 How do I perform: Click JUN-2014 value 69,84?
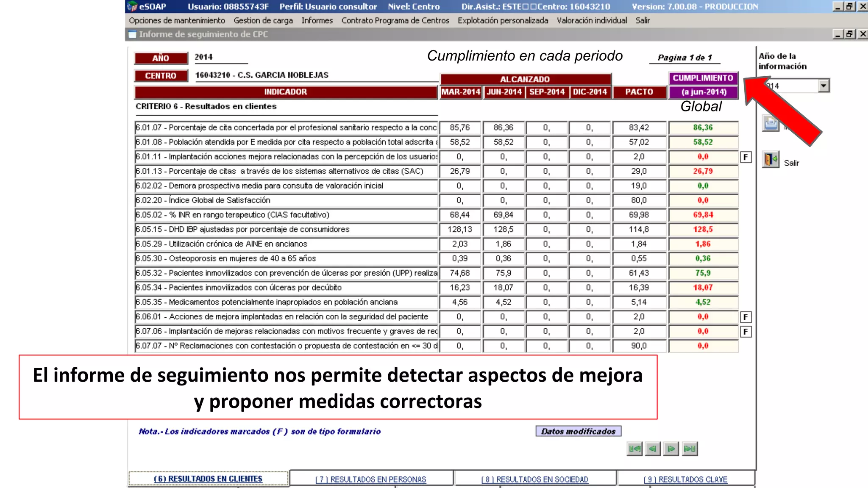click(504, 215)
